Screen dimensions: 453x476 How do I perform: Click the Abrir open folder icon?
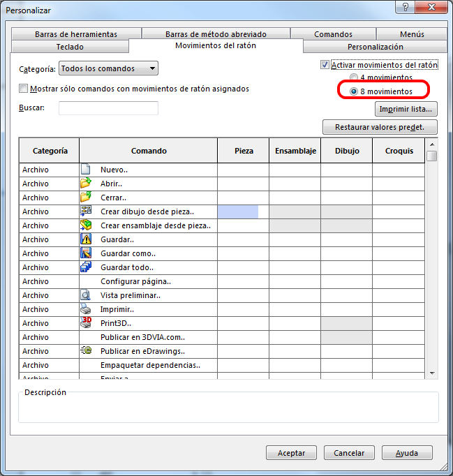pyautogui.click(x=87, y=184)
